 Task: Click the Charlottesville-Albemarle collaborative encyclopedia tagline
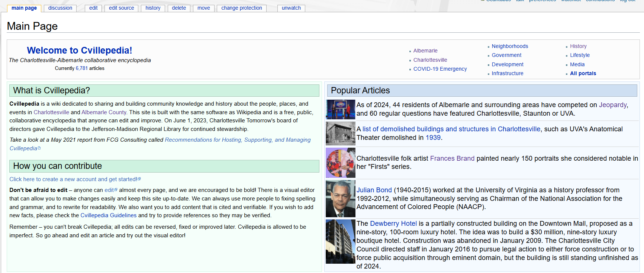point(80,60)
